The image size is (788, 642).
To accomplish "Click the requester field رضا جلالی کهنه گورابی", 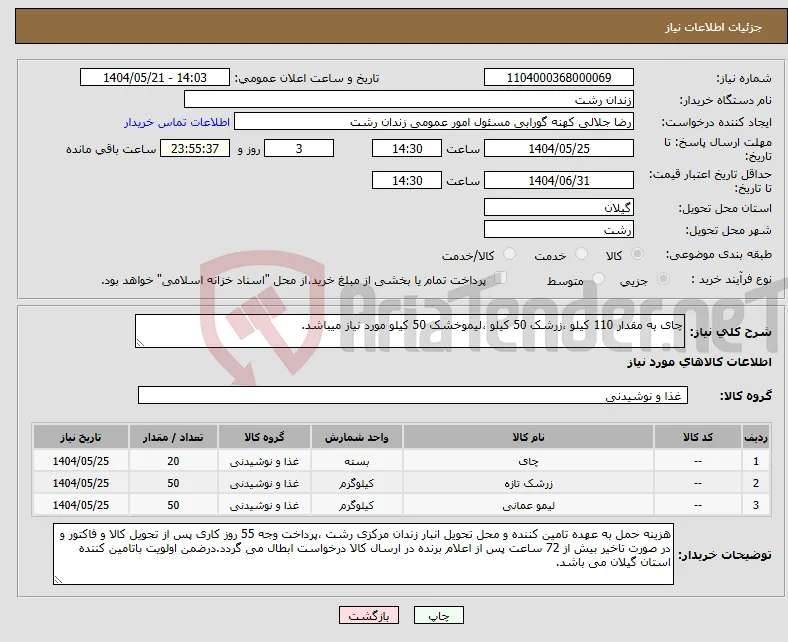I will coord(434,122).
